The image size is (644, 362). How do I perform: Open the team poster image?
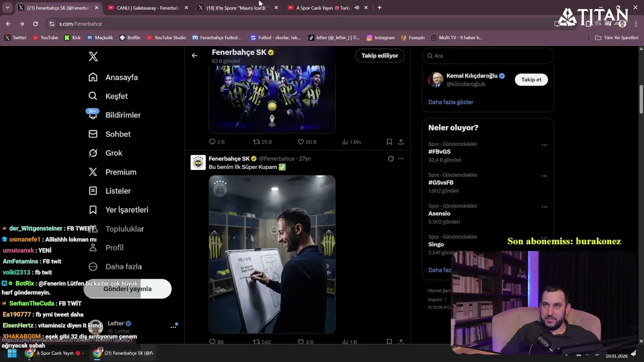point(272,99)
